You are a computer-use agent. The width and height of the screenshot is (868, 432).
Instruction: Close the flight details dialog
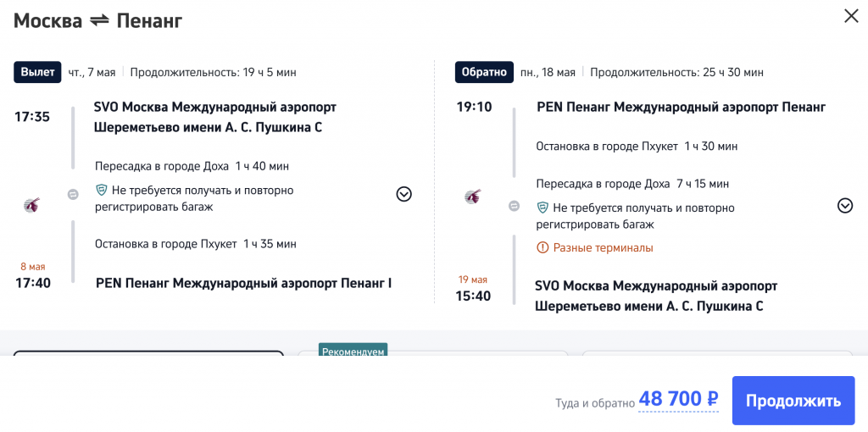(850, 16)
